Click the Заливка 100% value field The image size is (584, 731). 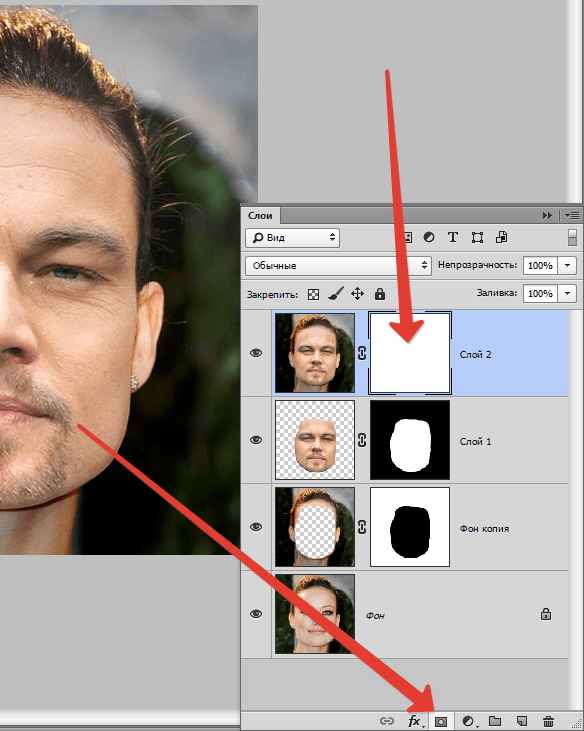point(540,293)
